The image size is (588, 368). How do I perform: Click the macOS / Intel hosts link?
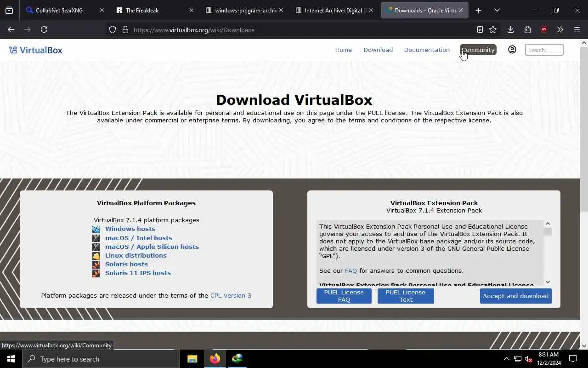(x=139, y=238)
